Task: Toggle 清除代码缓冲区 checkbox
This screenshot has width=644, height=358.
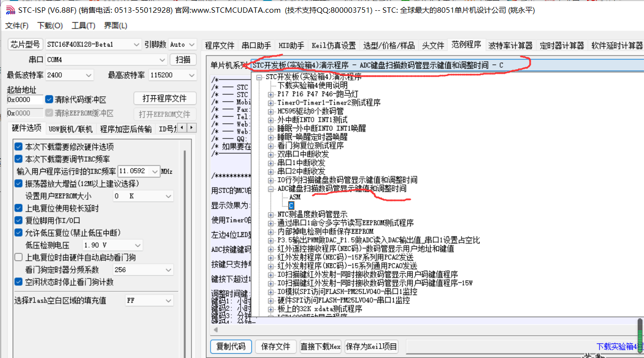Action: click(49, 99)
